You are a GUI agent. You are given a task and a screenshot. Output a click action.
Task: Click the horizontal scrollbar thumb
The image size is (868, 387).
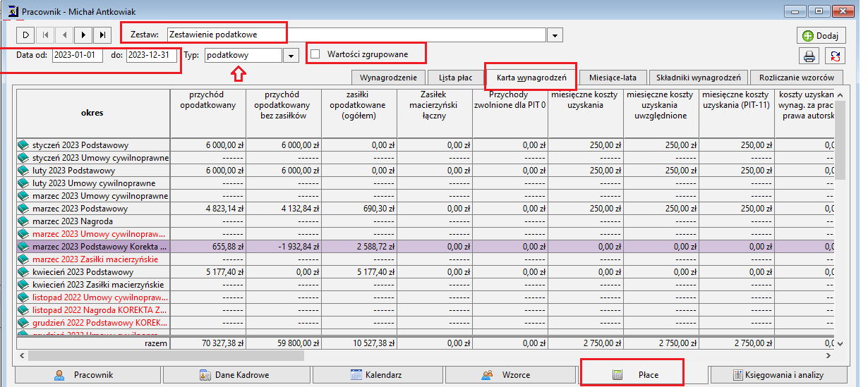pyautogui.click(x=164, y=357)
